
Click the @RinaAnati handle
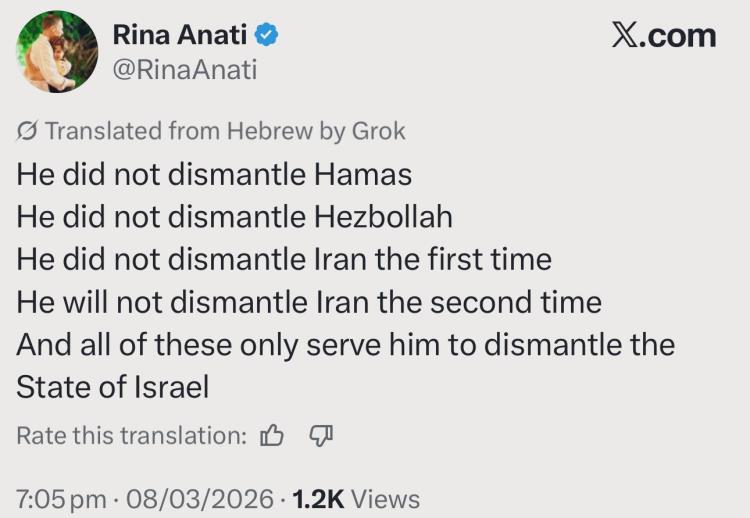(185, 69)
